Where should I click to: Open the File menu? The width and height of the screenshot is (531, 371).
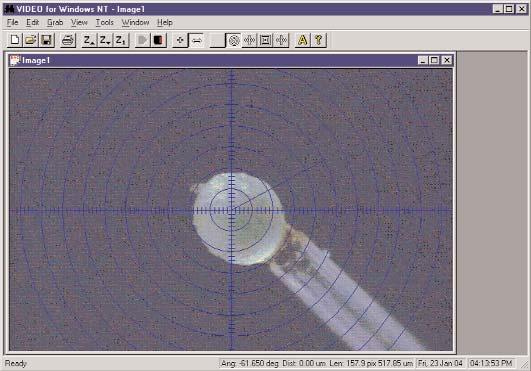point(13,22)
